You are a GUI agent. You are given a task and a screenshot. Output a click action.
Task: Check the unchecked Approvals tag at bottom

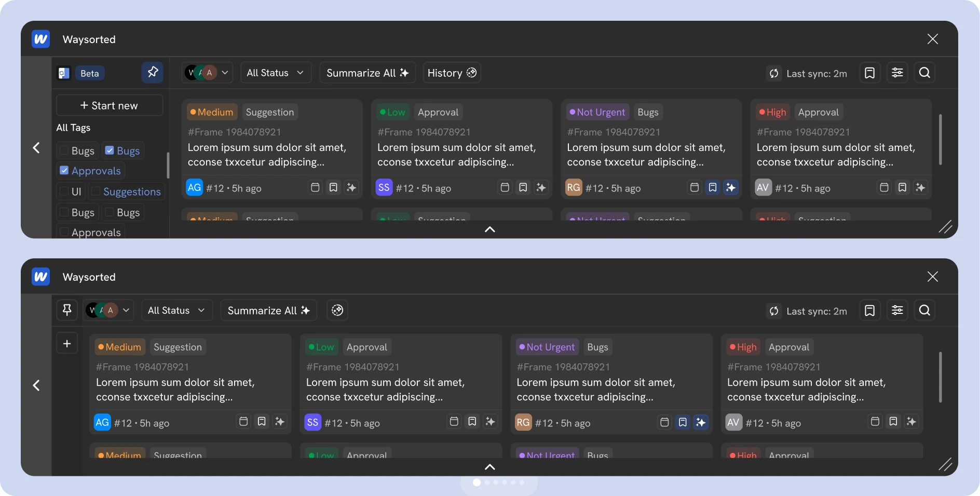[64, 232]
